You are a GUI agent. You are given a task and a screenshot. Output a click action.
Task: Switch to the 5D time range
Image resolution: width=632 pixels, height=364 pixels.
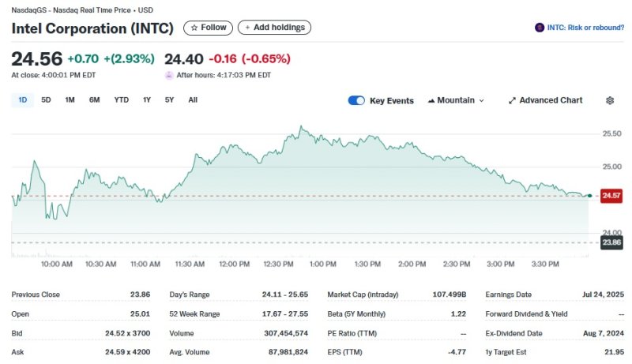[46, 100]
